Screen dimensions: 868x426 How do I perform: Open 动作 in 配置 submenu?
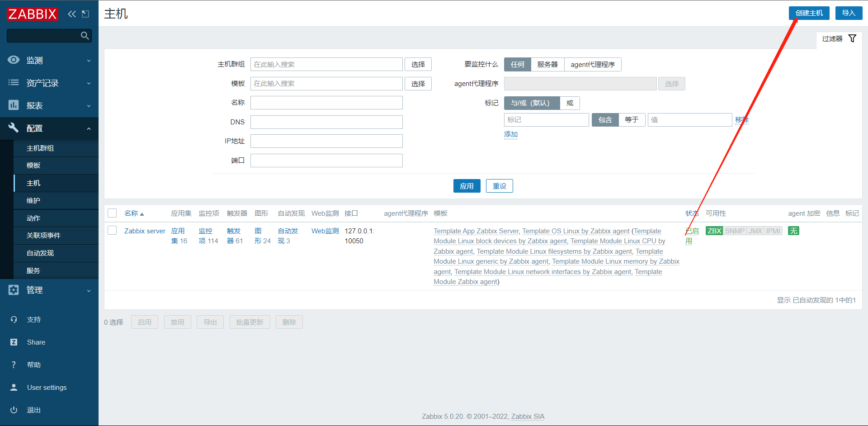coord(56,218)
